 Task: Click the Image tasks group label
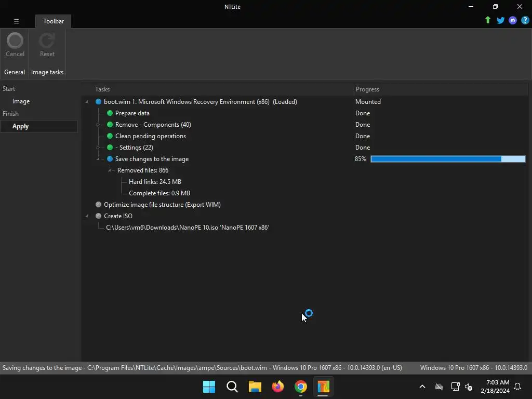pos(47,72)
